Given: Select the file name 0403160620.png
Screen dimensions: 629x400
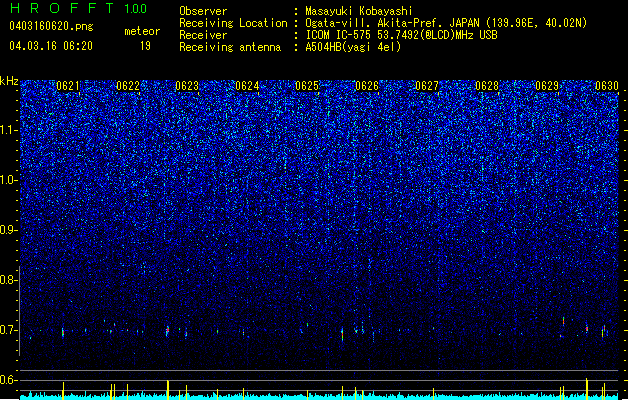Looking at the screenshot, I should (51, 27).
